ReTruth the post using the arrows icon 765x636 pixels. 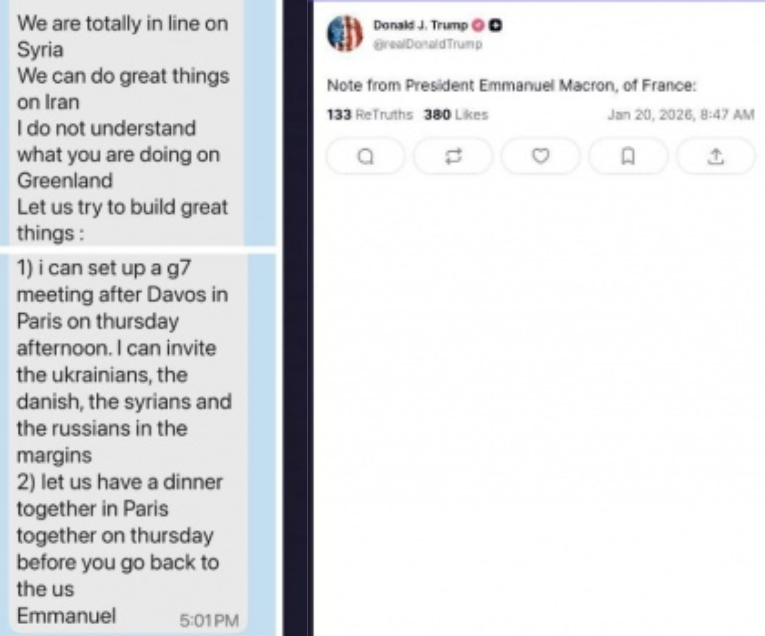coord(452,156)
